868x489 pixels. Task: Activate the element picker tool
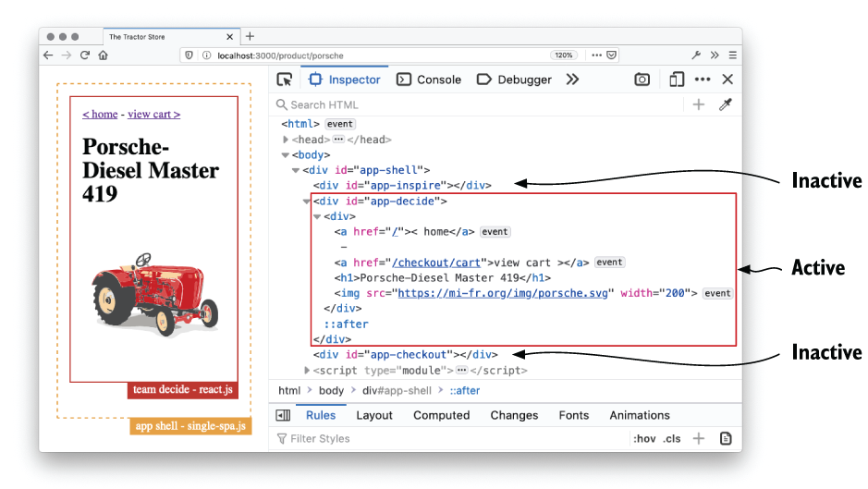click(x=285, y=79)
